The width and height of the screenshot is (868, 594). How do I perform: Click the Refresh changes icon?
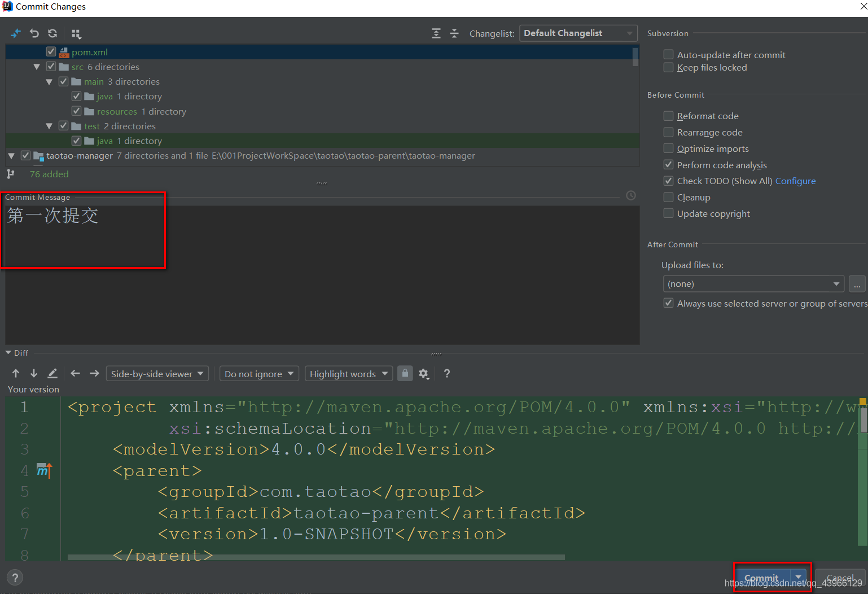pyautogui.click(x=52, y=33)
